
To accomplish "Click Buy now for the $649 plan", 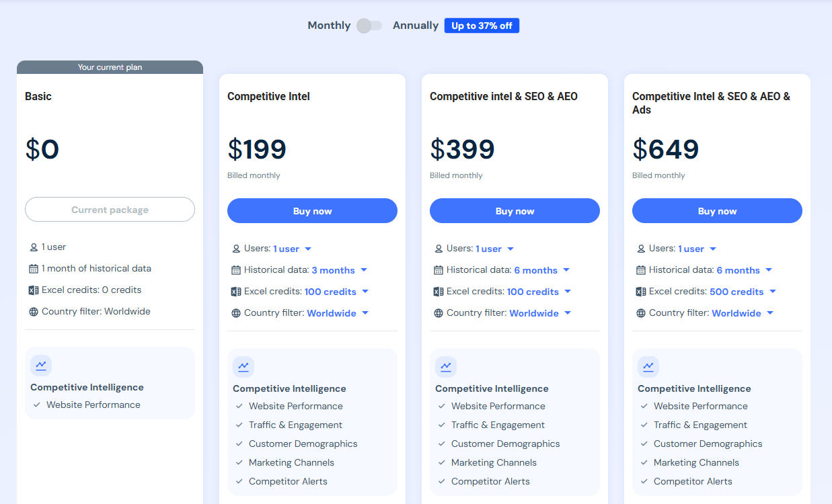I will [718, 211].
